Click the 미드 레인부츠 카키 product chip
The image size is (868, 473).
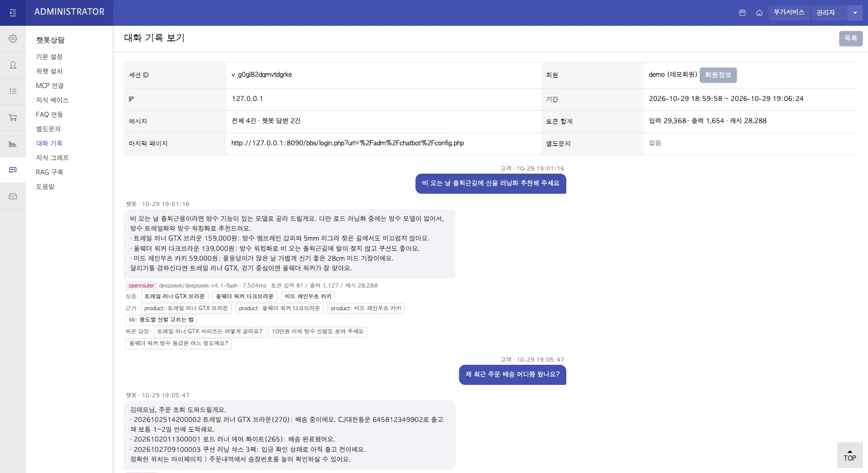[x=308, y=297]
